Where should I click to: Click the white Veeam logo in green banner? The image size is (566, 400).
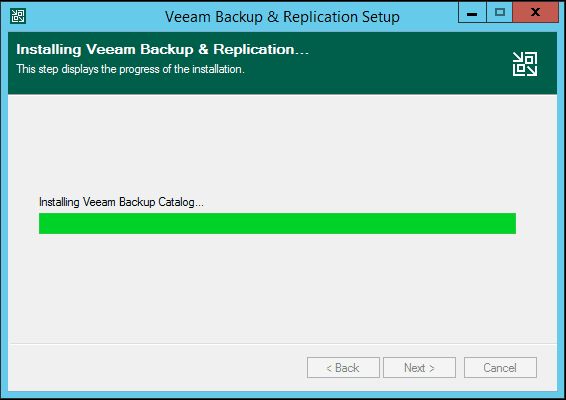[x=525, y=64]
